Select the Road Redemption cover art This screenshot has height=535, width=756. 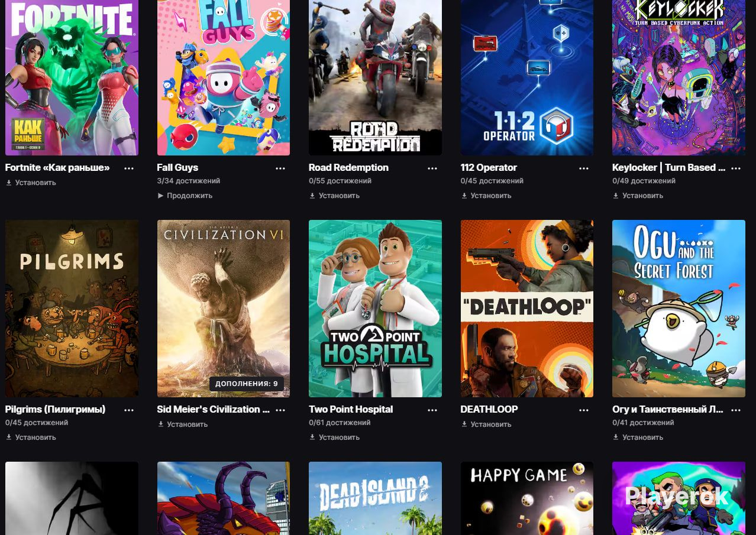point(375,77)
